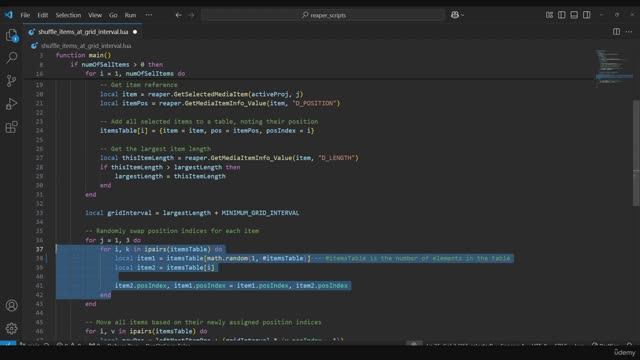Open the Source Control view
Screen dimensions: 640x360
click(x=11, y=80)
